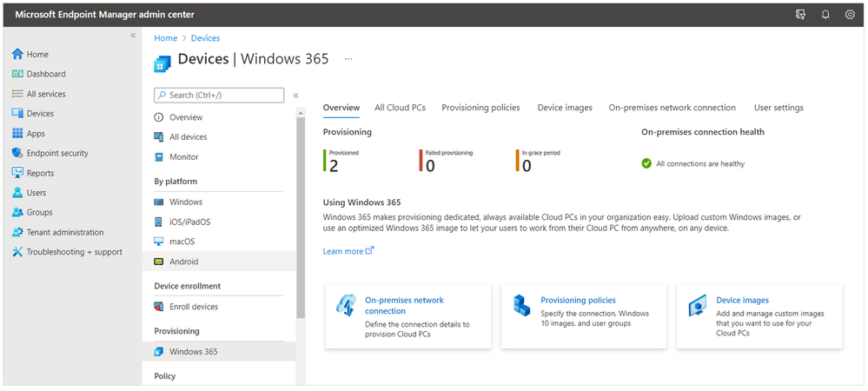Click the search magnifier icon in search box
This screenshot has width=868, height=391.
(162, 96)
